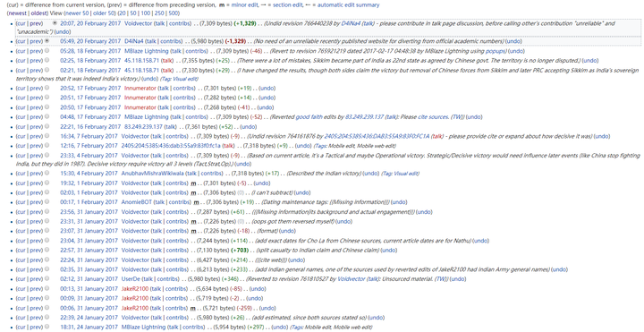The image size is (644, 332).
Task: Open revision dated 20:07, 20 February 2017
Action: click(x=90, y=23)
